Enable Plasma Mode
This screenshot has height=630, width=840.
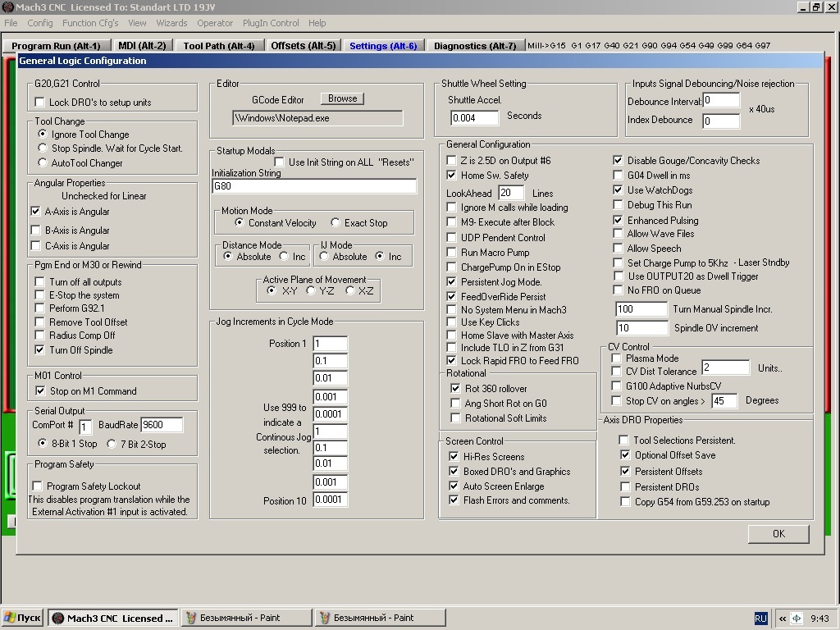(616, 358)
